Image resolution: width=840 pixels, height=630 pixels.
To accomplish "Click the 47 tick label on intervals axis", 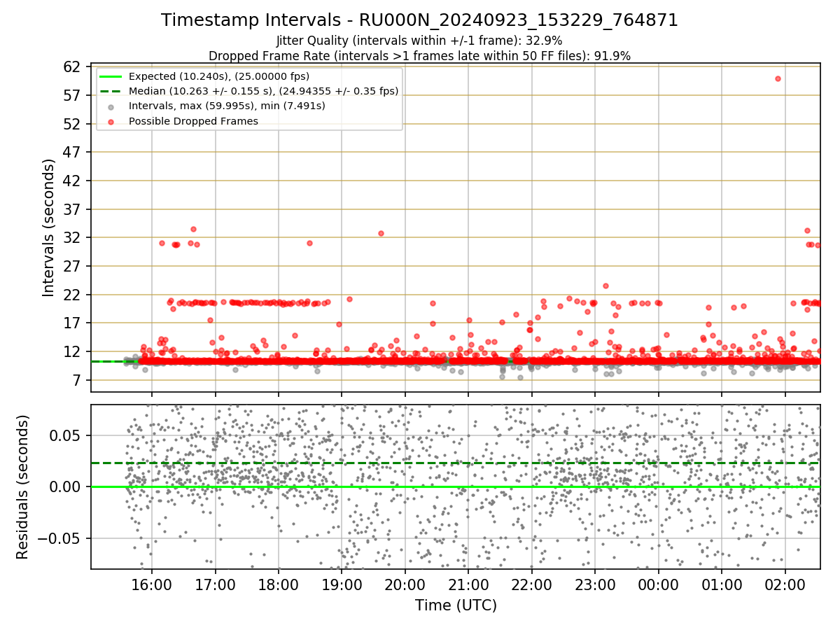I will coord(73,152).
